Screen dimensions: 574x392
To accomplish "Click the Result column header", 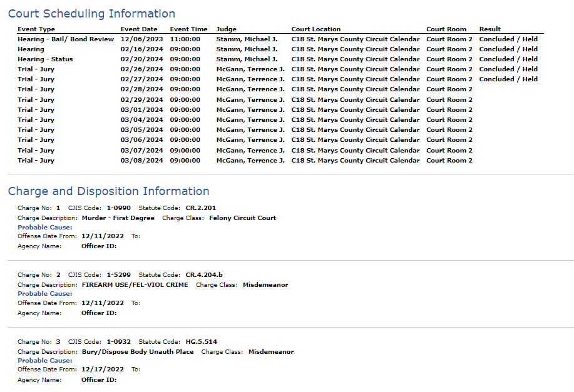I will [489, 29].
